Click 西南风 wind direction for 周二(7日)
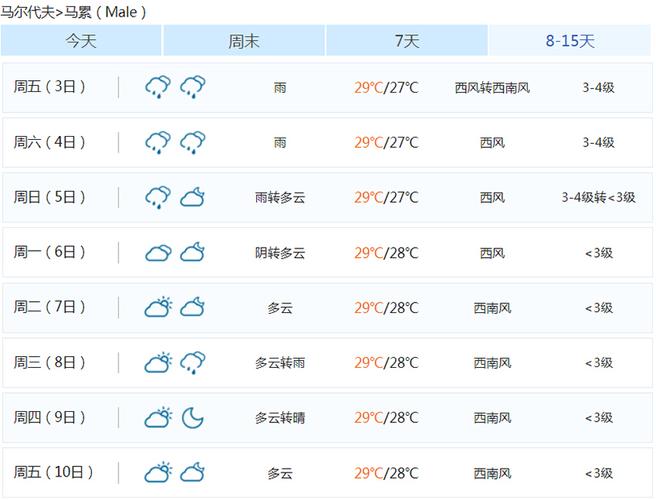656x500 pixels. [492, 308]
